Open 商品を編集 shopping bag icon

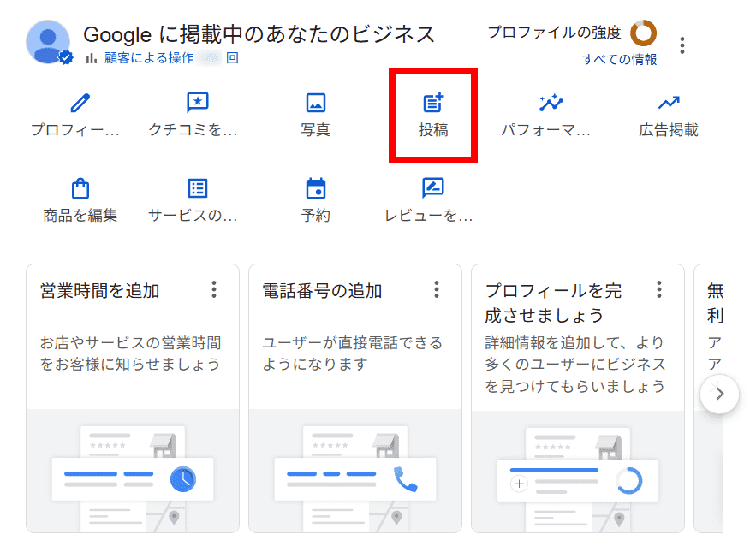click(x=80, y=188)
